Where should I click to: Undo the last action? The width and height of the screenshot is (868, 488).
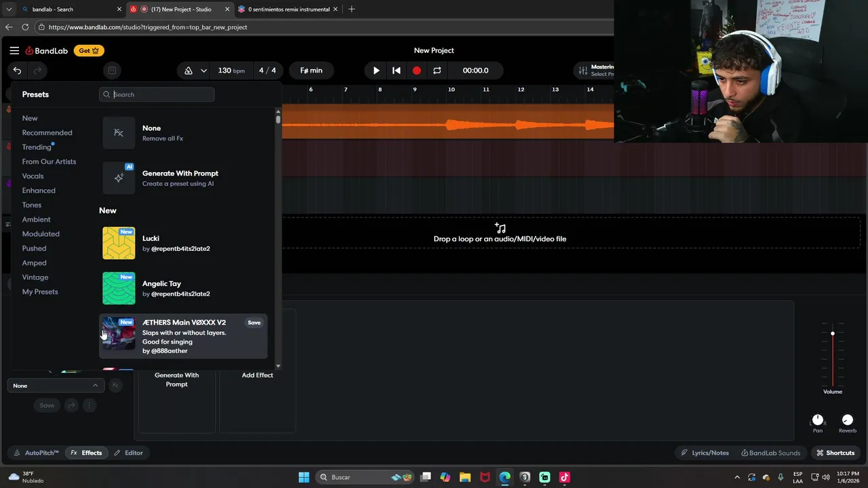17,70
